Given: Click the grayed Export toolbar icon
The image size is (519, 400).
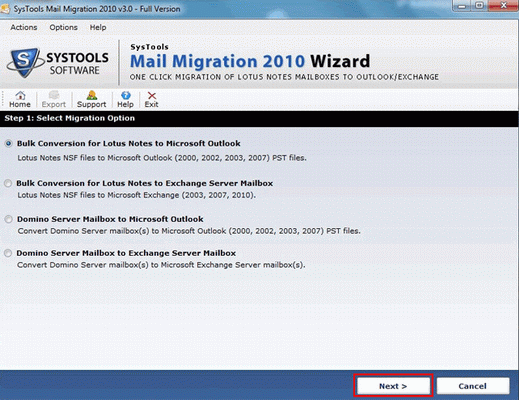Looking at the screenshot, I should click(x=53, y=99).
